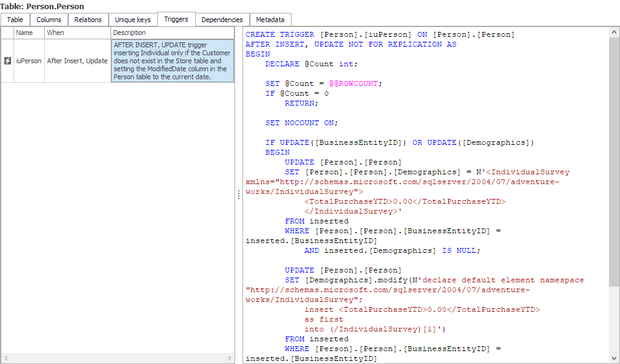Show the Dependencies tab
This screenshot has height=364, width=620.
pyautogui.click(x=222, y=20)
